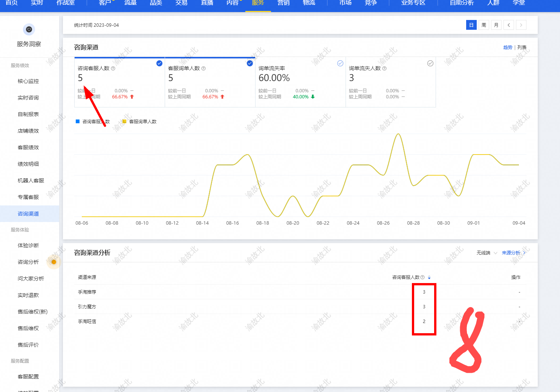
Task: Click the 服务洞察 heart icon
Action: tap(29, 29)
